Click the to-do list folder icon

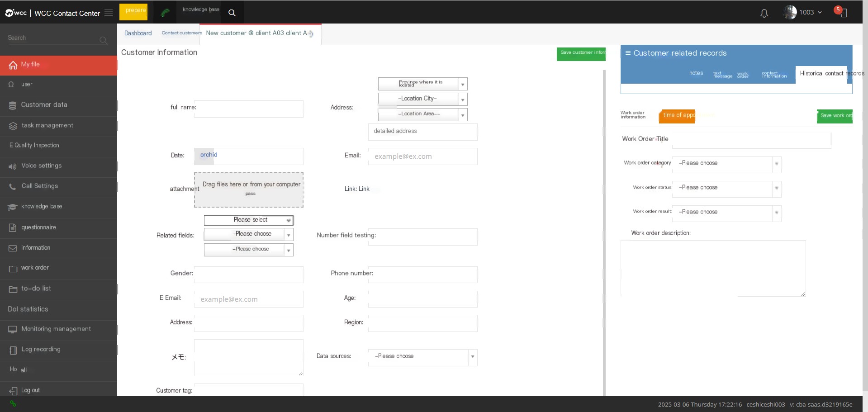[x=13, y=289]
